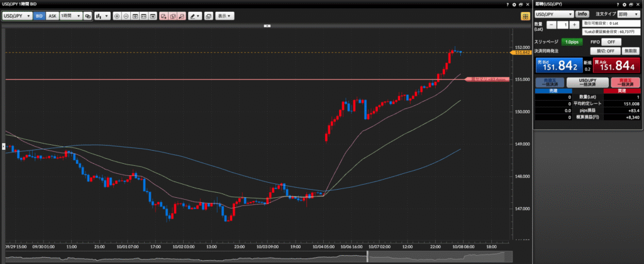This screenshot has height=264, width=644.
Task: Zoom out the chart with minus icon
Action: tap(126, 16)
